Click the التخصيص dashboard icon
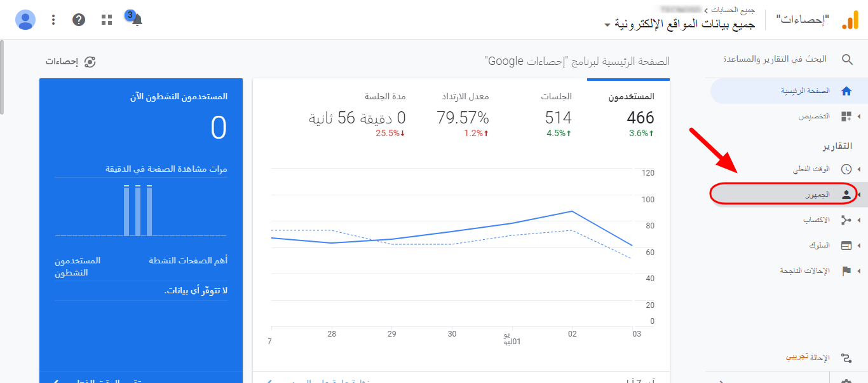 pos(846,116)
